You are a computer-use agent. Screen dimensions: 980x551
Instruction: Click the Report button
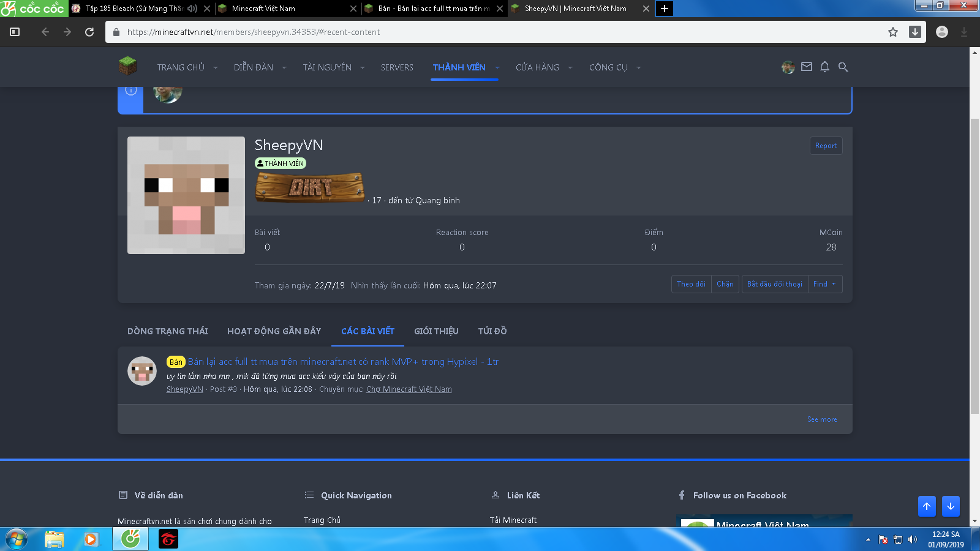826,146
